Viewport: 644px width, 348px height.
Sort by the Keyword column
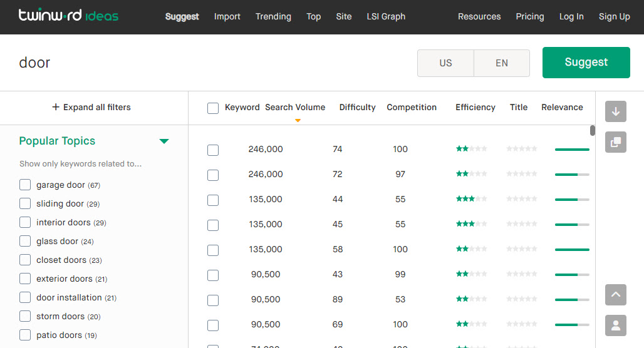click(242, 107)
